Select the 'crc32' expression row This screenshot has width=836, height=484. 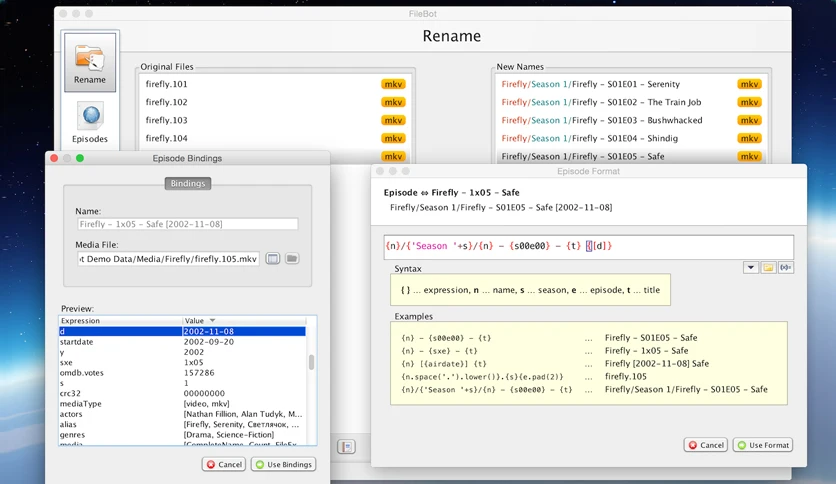coord(182,393)
